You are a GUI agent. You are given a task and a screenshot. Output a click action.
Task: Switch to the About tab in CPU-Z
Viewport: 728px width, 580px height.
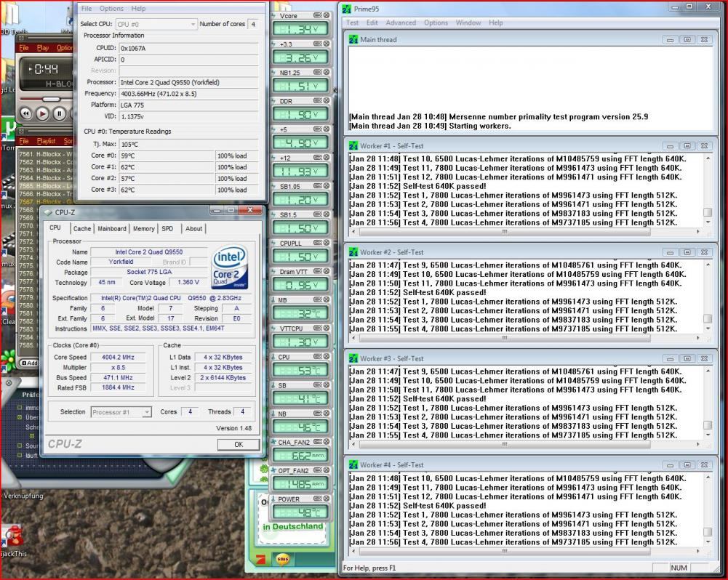193,229
